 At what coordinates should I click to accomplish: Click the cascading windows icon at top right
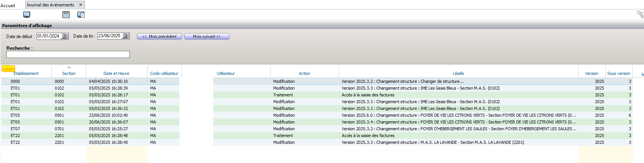(x=640, y=14)
